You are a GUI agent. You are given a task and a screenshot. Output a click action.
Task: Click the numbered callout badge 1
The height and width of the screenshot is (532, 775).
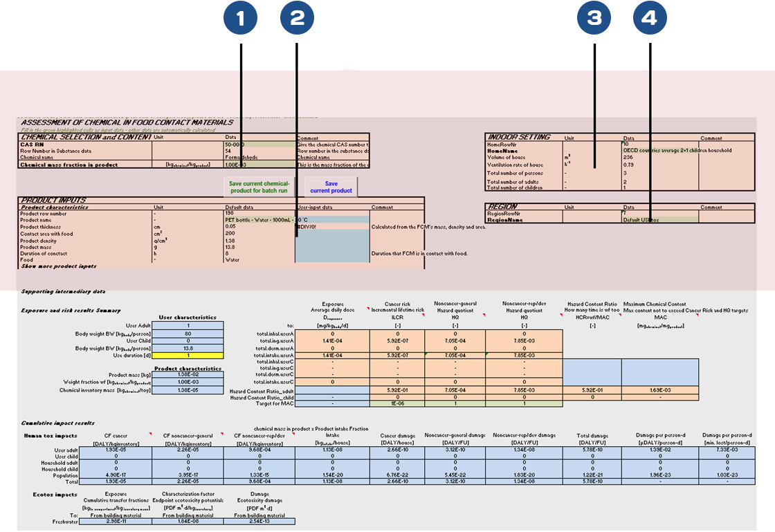coord(240,19)
